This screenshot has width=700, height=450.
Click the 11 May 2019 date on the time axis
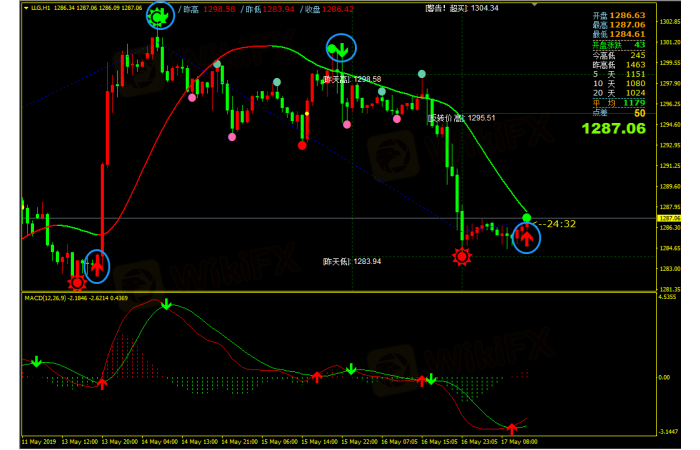coord(39,440)
